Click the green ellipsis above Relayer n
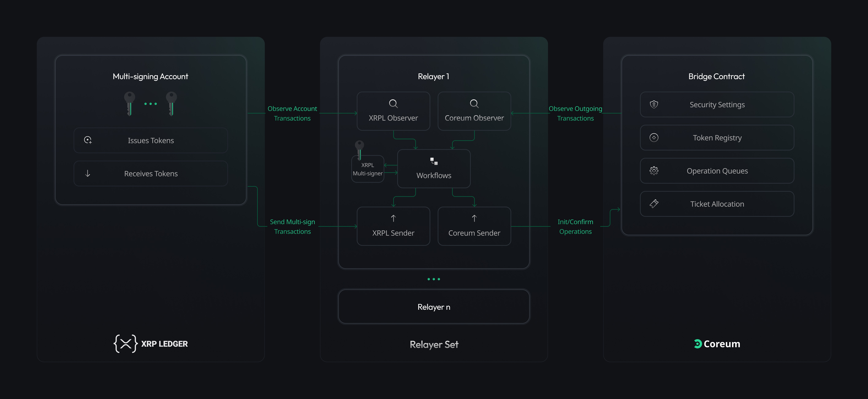The width and height of the screenshot is (868, 399). click(434, 279)
